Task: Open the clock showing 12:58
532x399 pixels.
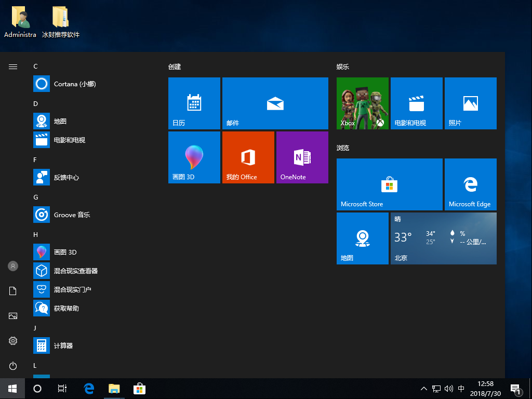Action: tap(486, 389)
